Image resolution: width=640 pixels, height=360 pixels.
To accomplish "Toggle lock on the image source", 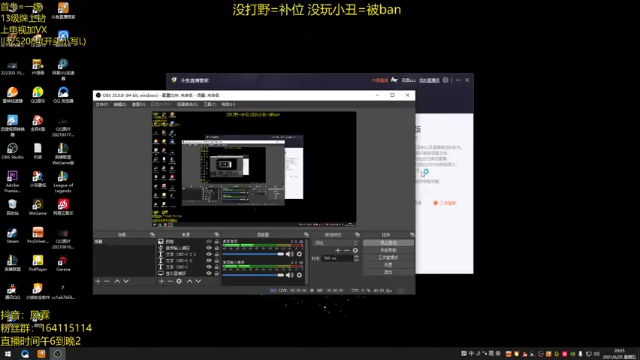I will pos(217,242).
